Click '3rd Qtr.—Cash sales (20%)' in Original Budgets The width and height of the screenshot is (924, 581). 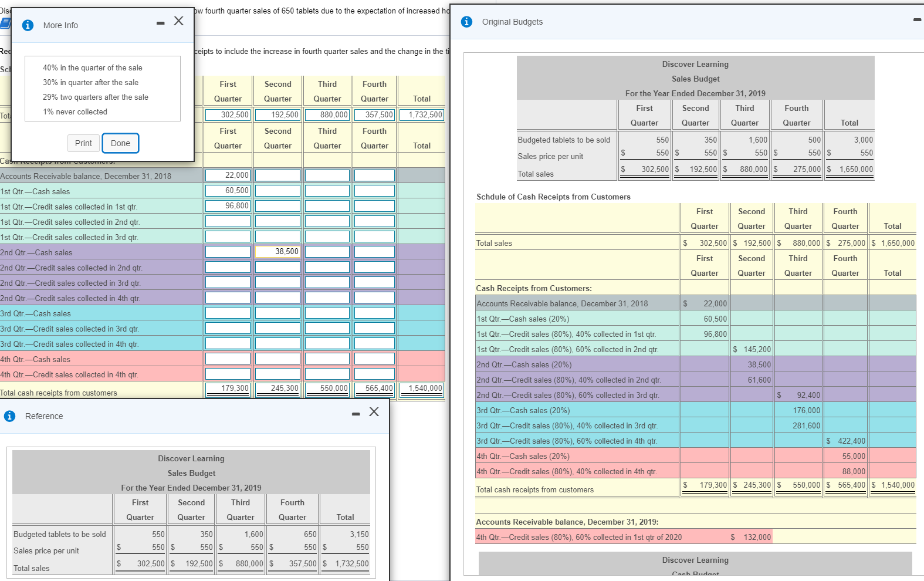[x=523, y=410]
